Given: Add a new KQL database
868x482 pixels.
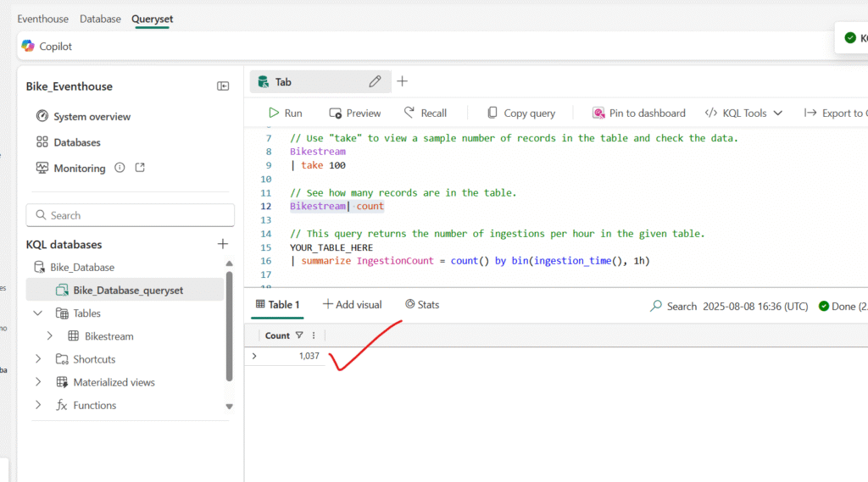Looking at the screenshot, I should pyautogui.click(x=223, y=244).
